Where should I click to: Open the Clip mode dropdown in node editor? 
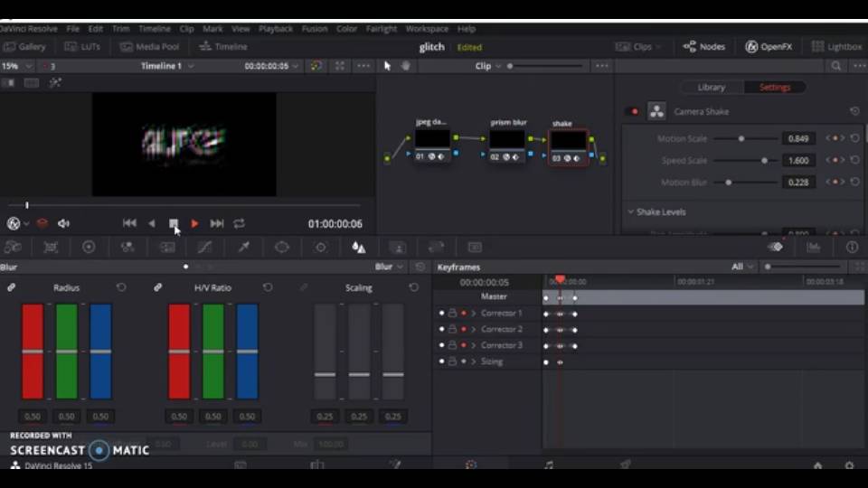pyautogui.click(x=487, y=66)
